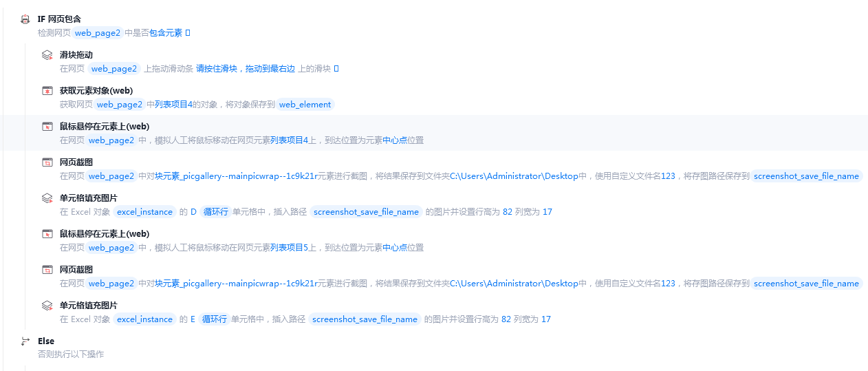Select icon of hover step for 列表项目5

coord(47,234)
